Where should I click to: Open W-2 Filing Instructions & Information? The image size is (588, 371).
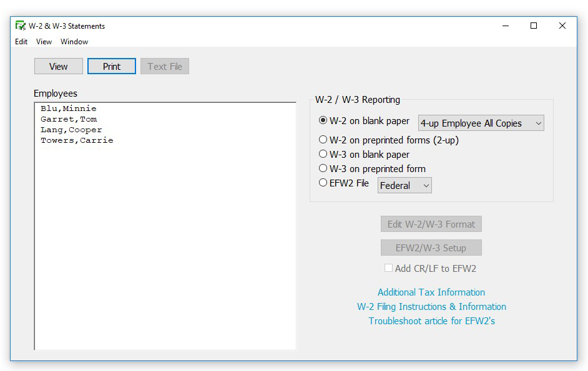(x=433, y=306)
